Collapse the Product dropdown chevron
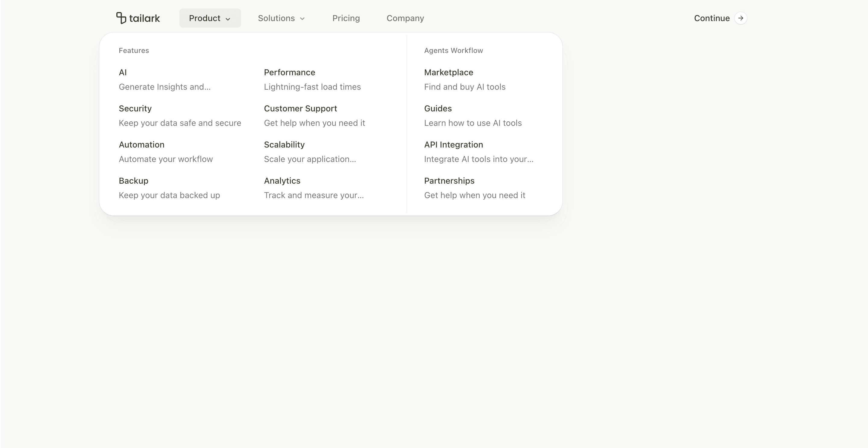 tap(228, 19)
